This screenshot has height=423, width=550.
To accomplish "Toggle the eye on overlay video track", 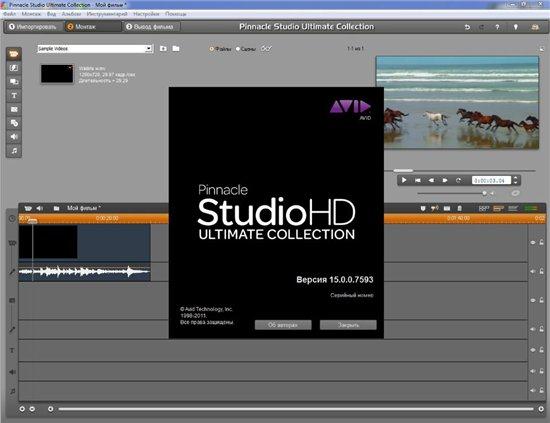I will (x=533, y=300).
